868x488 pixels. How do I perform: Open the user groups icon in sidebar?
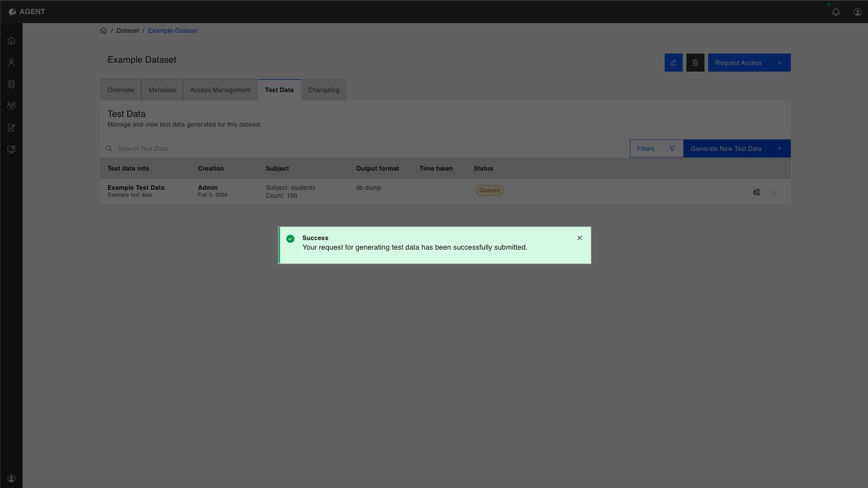point(11,106)
